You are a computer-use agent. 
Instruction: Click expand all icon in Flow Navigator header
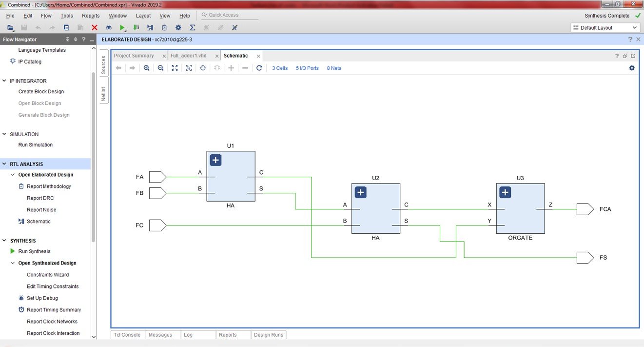click(76, 40)
